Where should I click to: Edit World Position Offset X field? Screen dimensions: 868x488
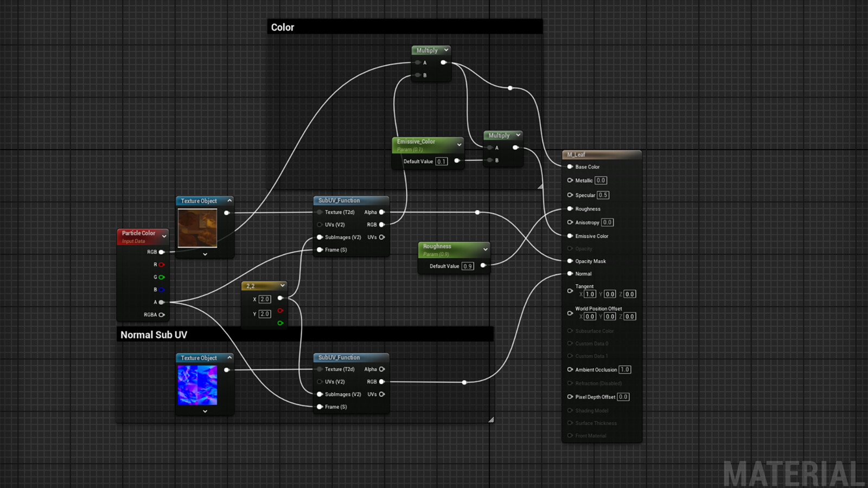590,316
